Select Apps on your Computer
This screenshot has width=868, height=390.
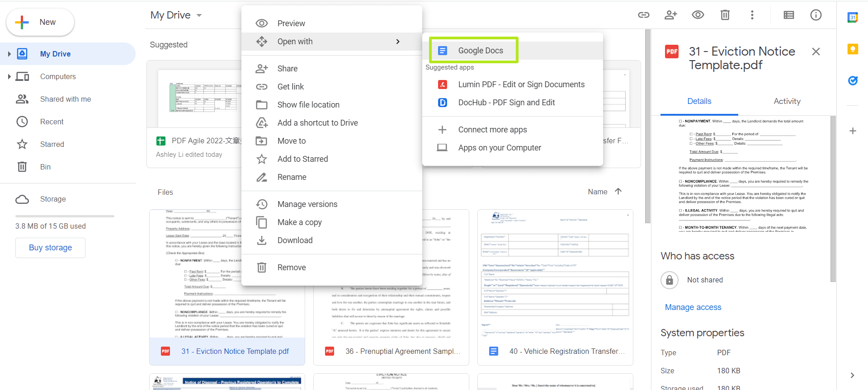[x=513, y=147]
